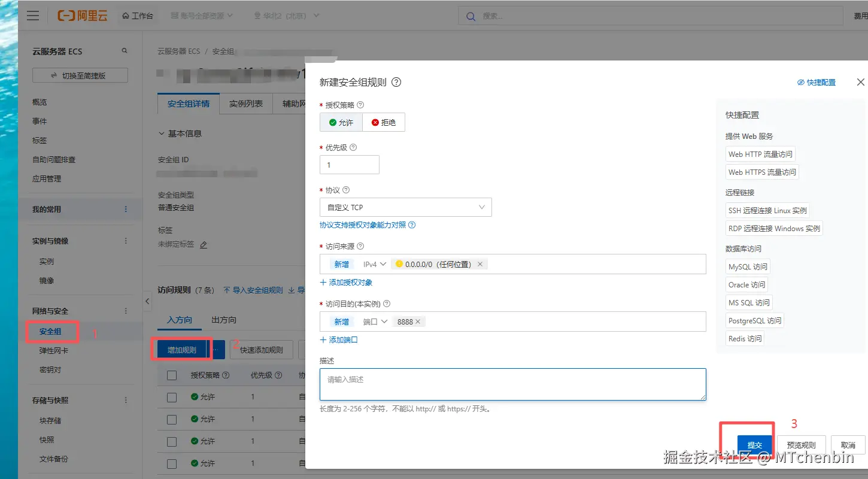Click 切换至简捷版 button

point(80,75)
